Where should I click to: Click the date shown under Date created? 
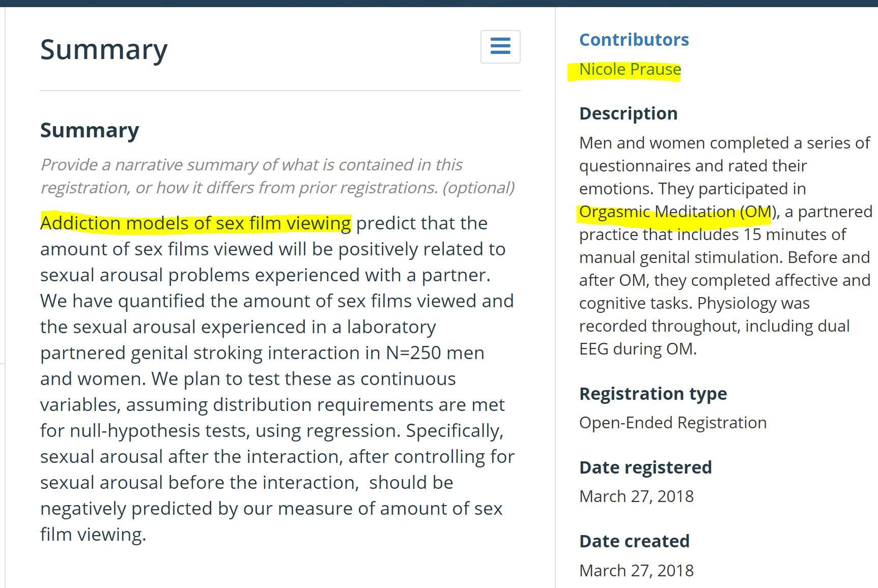click(x=636, y=571)
